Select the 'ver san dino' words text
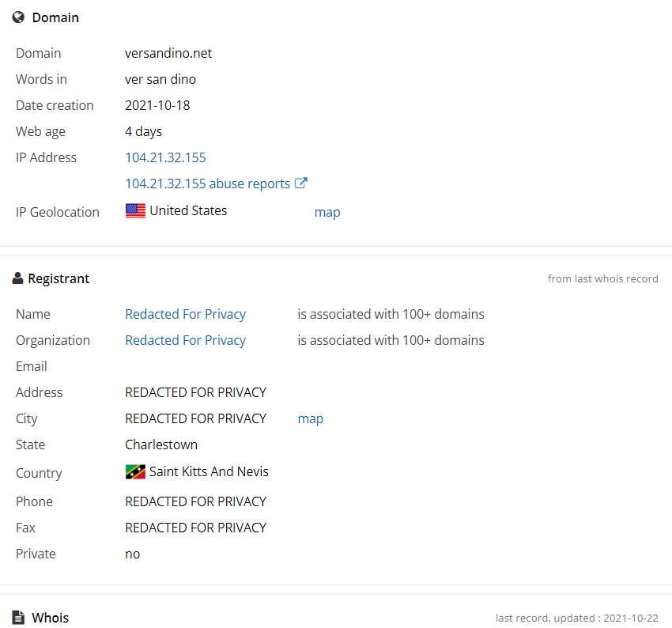This screenshot has width=672, height=628. click(x=160, y=79)
